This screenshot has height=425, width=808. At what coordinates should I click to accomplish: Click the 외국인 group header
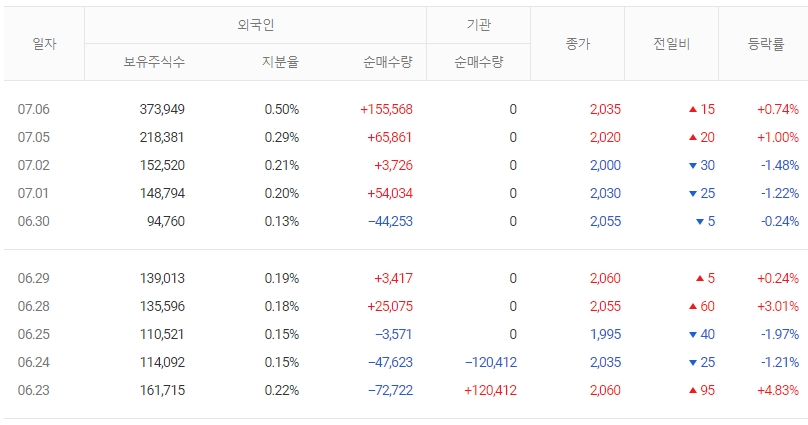coord(256,25)
